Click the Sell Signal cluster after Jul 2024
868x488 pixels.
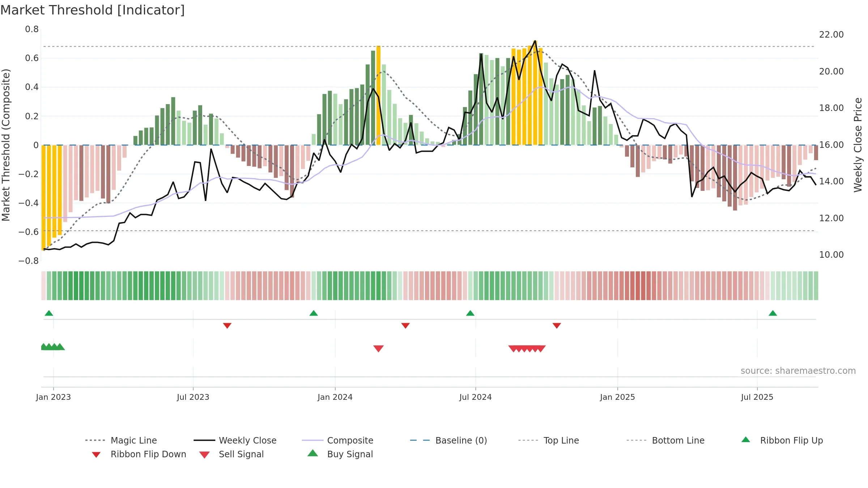coord(527,348)
